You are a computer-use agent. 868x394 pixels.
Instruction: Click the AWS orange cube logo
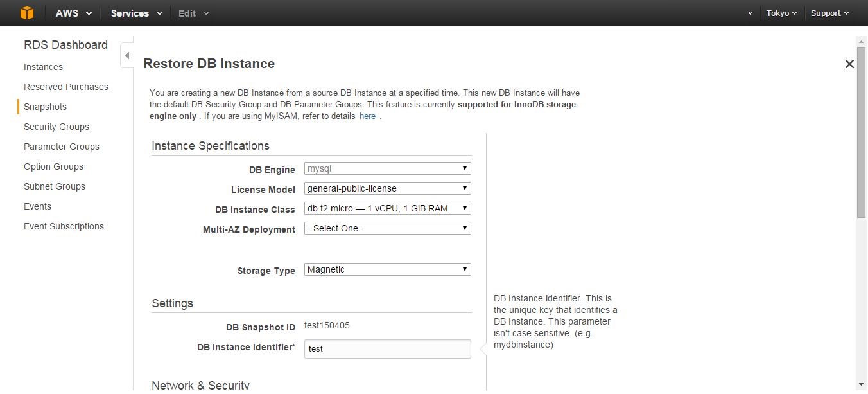(26, 13)
